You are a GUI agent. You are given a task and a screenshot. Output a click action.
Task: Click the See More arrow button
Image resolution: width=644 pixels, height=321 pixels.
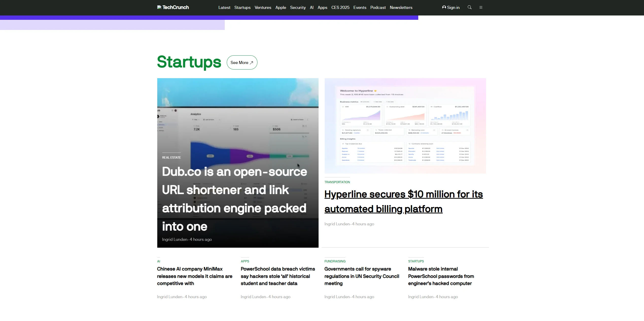click(242, 62)
